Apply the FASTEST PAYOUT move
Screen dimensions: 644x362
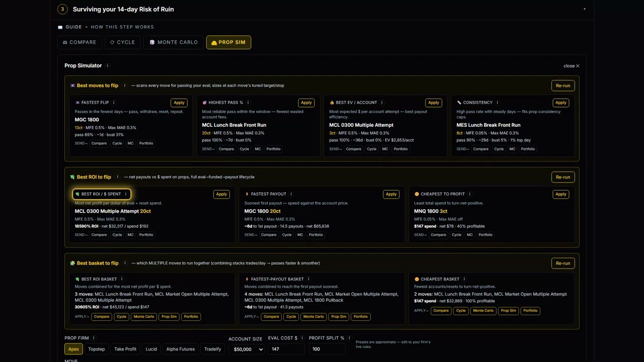tap(391, 194)
